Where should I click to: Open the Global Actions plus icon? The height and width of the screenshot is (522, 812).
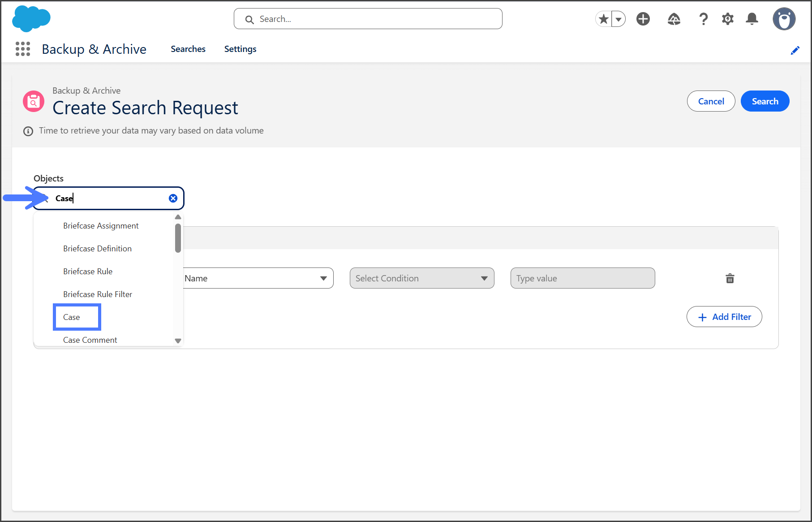[x=643, y=19]
